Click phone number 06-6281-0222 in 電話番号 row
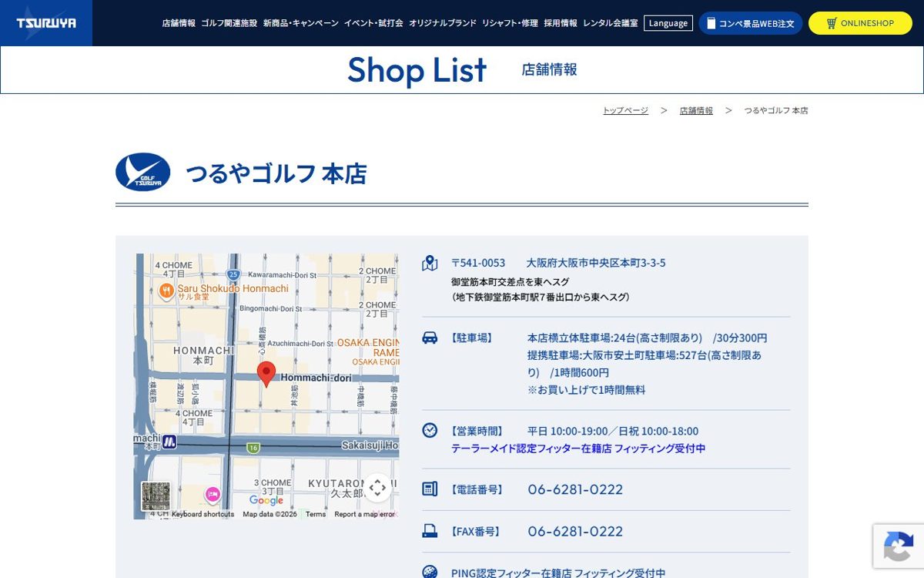This screenshot has height=578, width=924. point(575,489)
